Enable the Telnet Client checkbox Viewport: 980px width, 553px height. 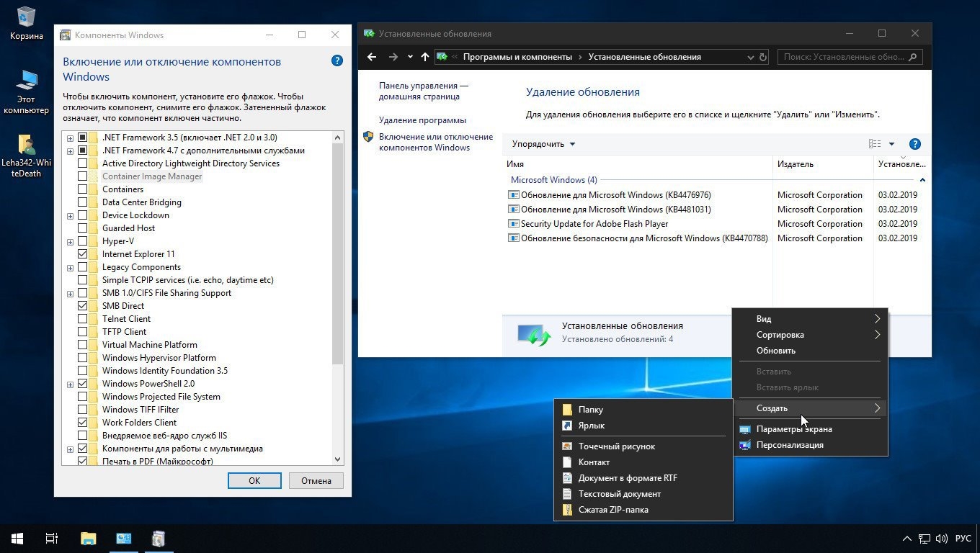(82, 319)
